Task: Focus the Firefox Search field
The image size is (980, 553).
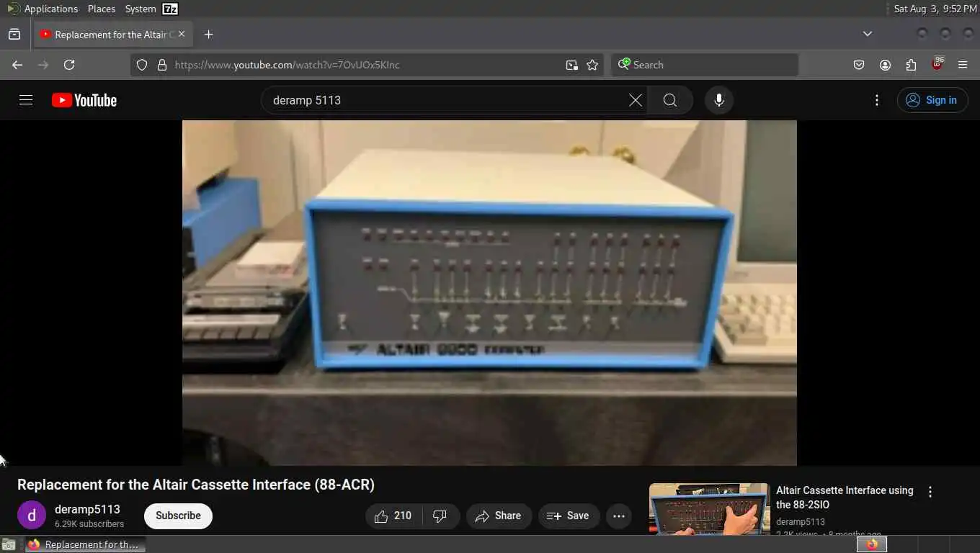Action: [x=705, y=65]
